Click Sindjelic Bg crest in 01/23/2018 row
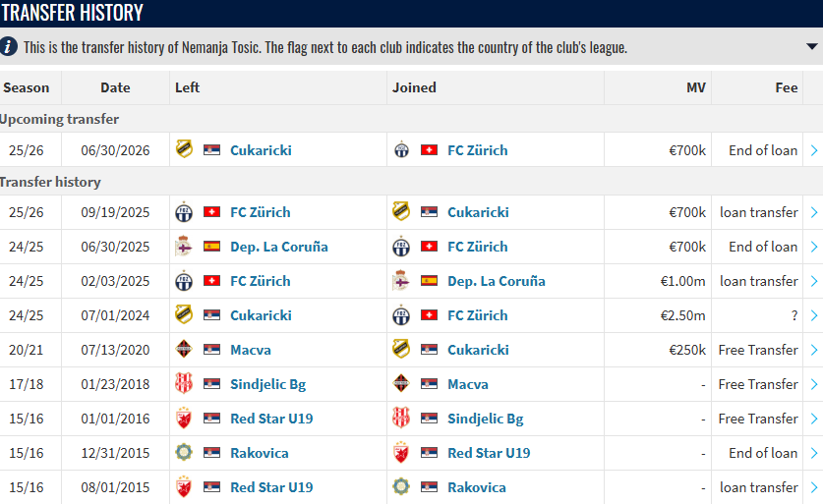 [x=184, y=384]
